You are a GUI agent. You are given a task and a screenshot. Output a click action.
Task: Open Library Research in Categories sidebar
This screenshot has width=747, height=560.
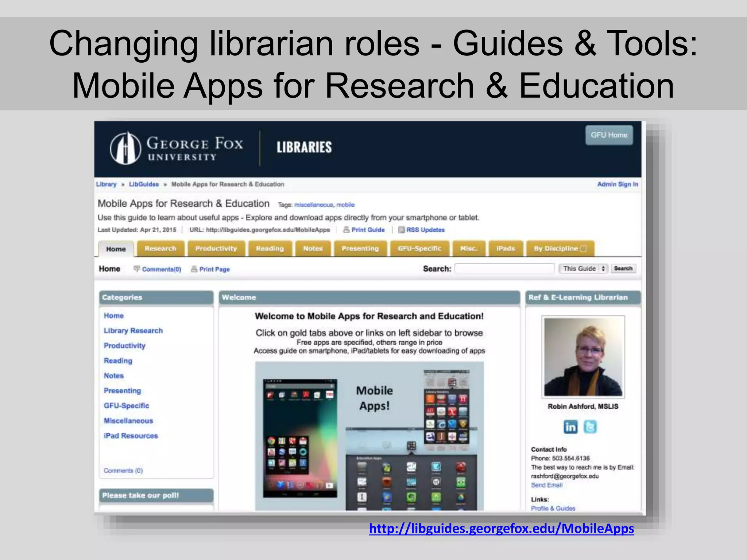pos(133,331)
